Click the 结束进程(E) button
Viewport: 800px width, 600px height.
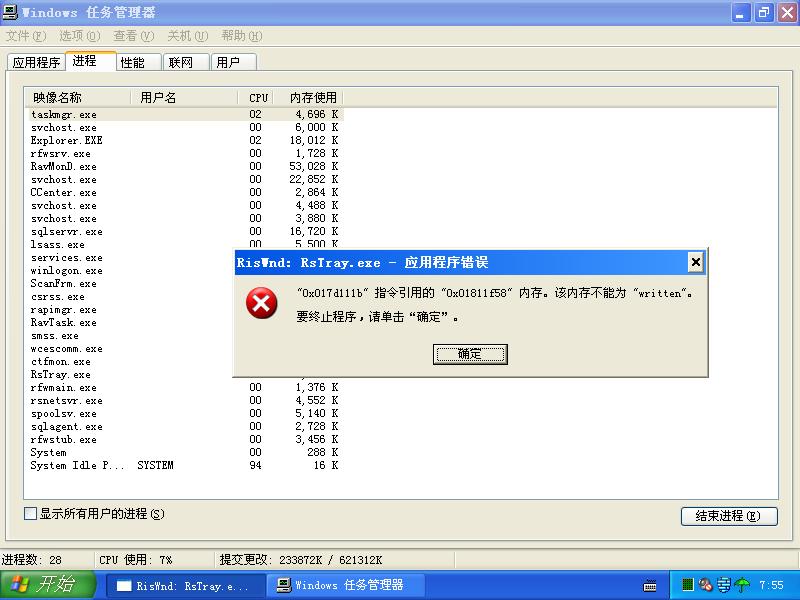click(x=729, y=516)
